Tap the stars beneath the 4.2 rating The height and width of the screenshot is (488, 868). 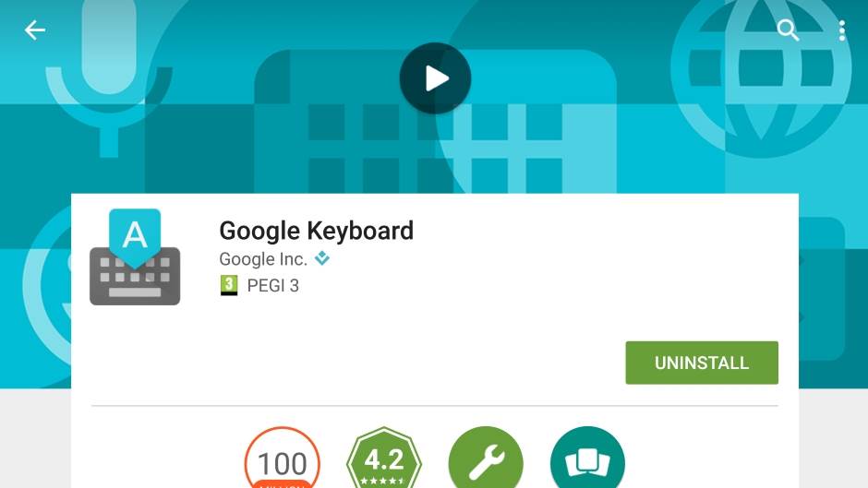coord(384,482)
